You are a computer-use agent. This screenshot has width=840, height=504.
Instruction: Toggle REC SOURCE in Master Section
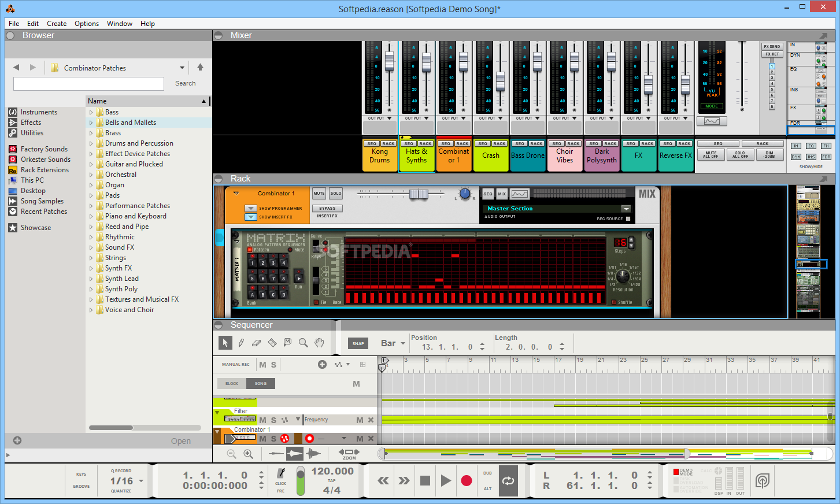(628, 218)
